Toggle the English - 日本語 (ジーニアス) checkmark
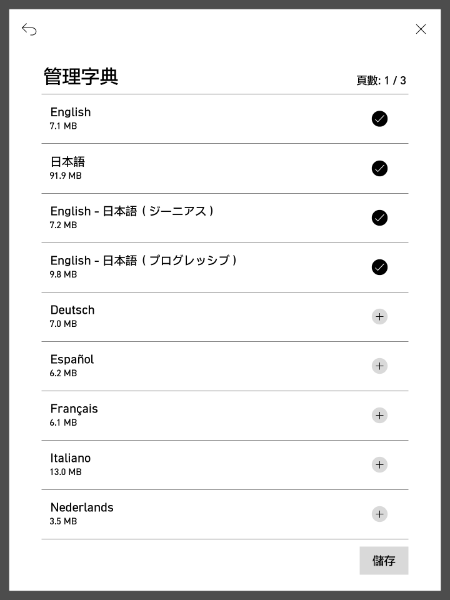The width and height of the screenshot is (450, 600). click(x=379, y=218)
